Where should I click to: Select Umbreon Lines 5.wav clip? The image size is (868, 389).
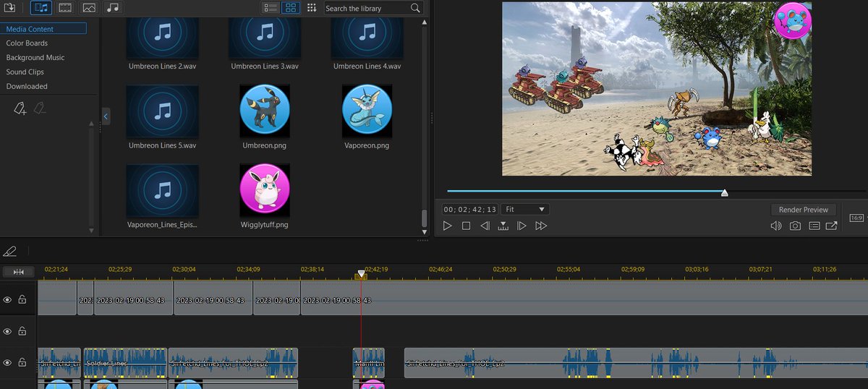click(163, 117)
